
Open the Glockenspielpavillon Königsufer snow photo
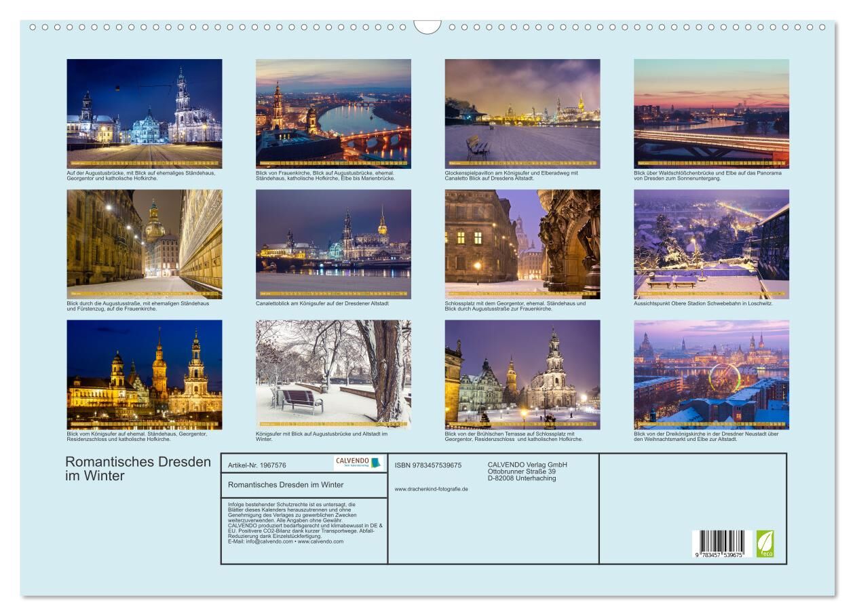(522, 113)
